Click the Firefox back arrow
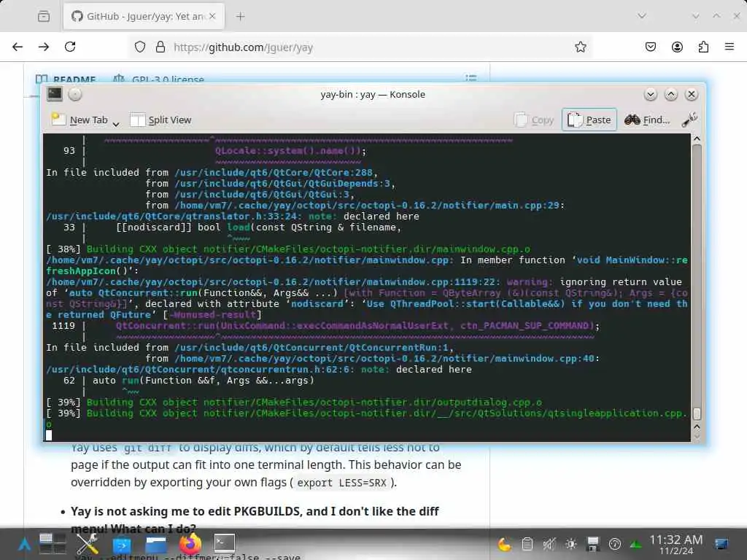Viewport: 747px width, 560px height. pos(18,47)
